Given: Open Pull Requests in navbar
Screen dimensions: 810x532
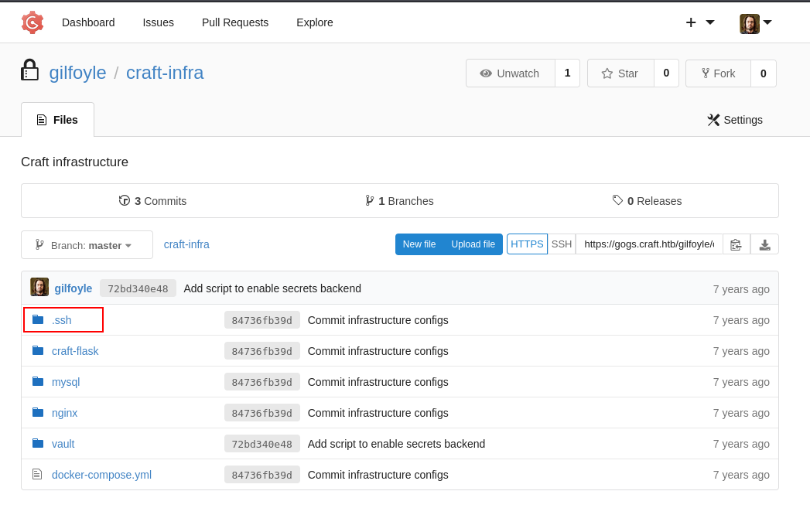Looking at the screenshot, I should click(x=235, y=22).
